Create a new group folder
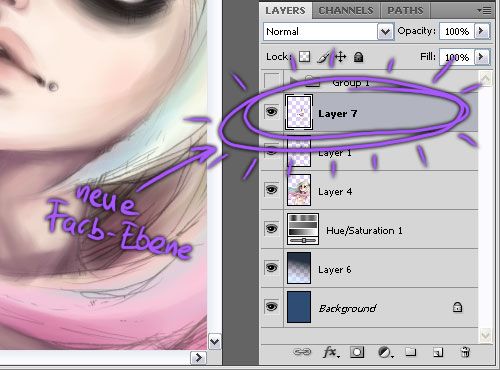This screenshot has height=370, width=500. 411,352
